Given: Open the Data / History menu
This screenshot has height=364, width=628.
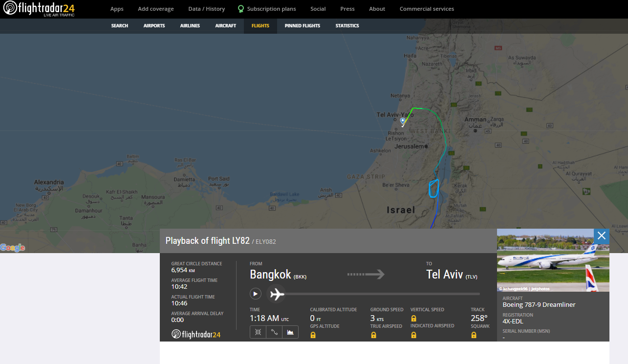Looking at the screenshot, I should coord(207,9).
